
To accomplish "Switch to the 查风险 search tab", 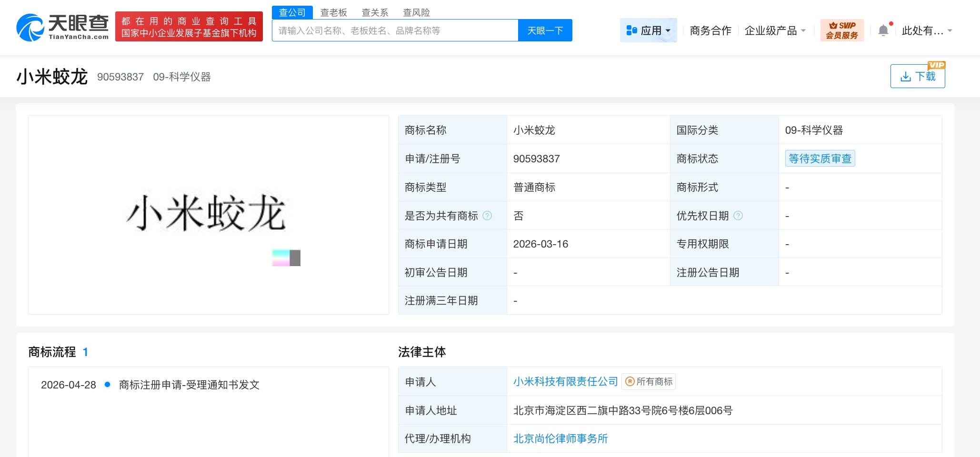I will (x=417, y=12).
